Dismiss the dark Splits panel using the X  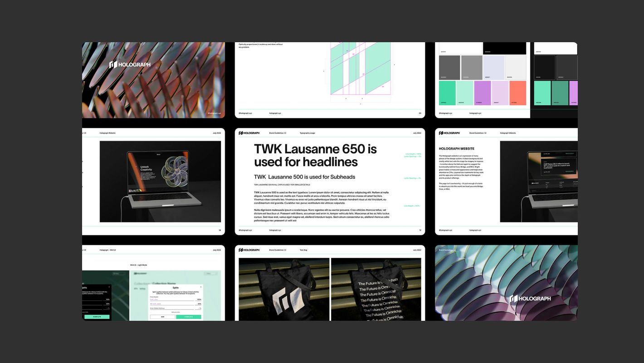click(x=109, y=287)
